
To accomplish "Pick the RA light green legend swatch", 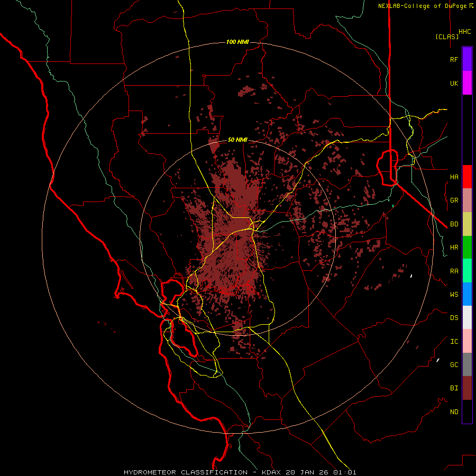I will point(467,271).
